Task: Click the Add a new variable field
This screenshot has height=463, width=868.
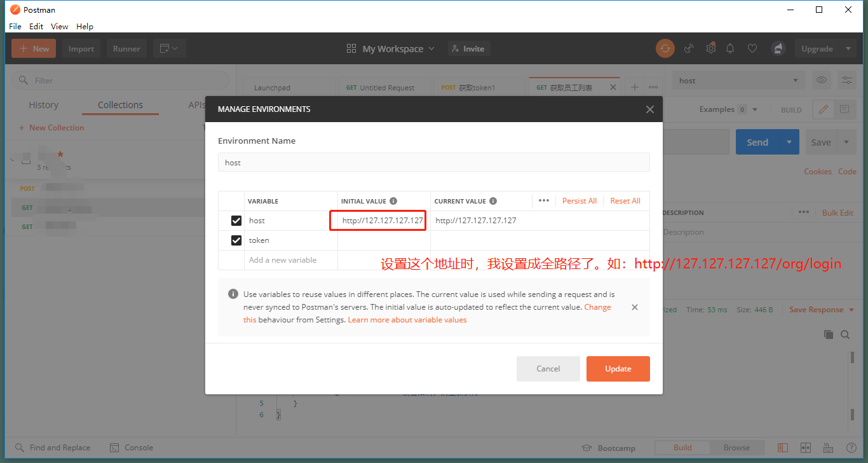Action: click(291, 260)
